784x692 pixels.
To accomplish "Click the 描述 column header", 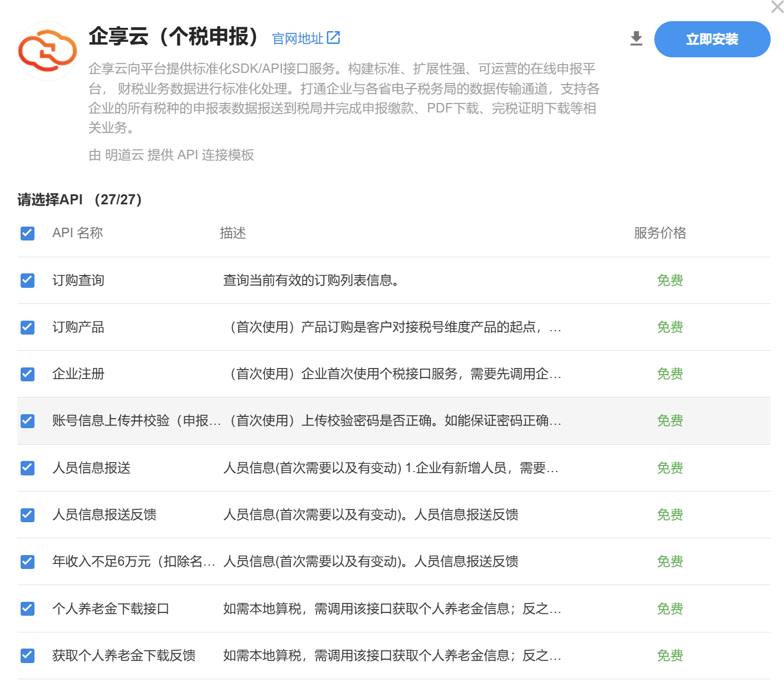I will click(x=233, y=233).
